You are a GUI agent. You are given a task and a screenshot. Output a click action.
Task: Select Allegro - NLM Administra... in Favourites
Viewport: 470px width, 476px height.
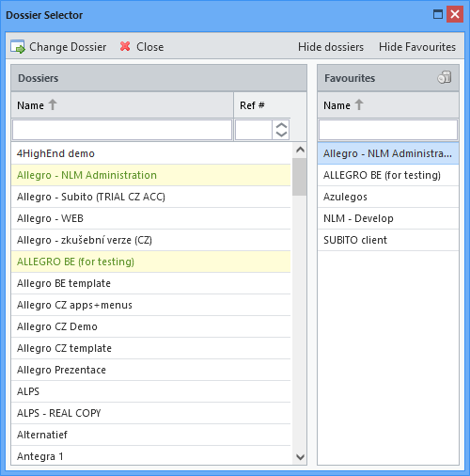click(x=388, y=153)
